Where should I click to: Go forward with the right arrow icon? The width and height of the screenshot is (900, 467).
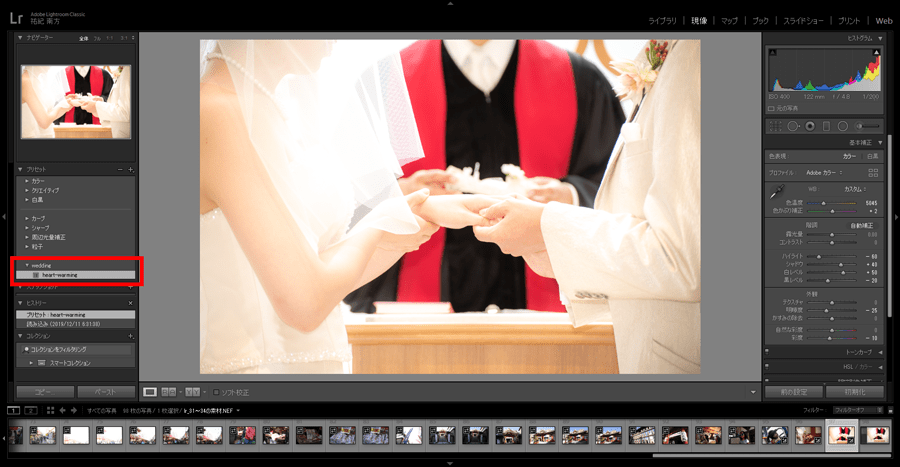coord(74,410)
